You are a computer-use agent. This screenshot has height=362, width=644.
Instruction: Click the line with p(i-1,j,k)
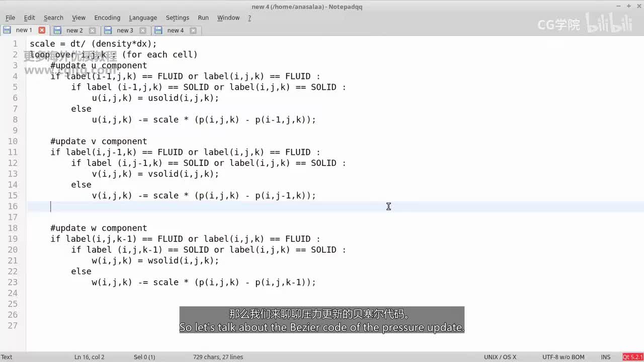pyautogui.click(x=204, y=120)
